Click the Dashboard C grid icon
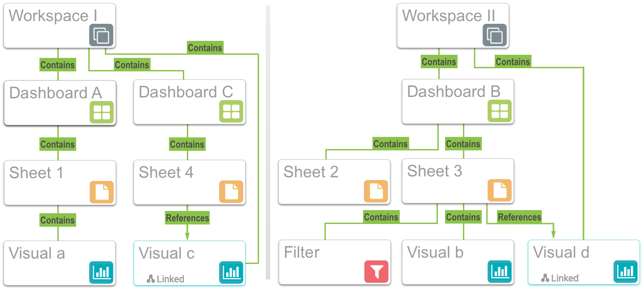Viewport: 644px width, 290px height. pos(231,111)
